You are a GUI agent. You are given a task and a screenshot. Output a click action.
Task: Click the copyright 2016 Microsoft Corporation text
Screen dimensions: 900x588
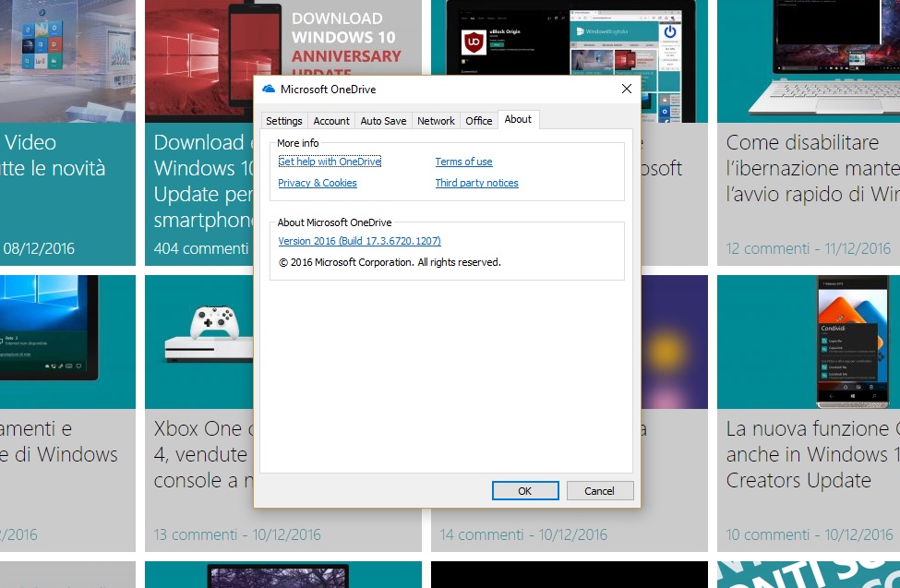[x=390, y=262]
